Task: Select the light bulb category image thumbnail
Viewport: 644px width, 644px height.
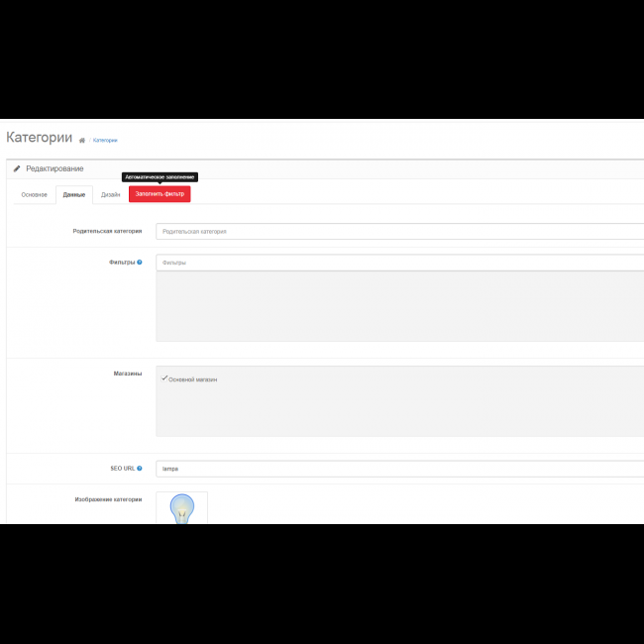Action: [x=181, y=509]
